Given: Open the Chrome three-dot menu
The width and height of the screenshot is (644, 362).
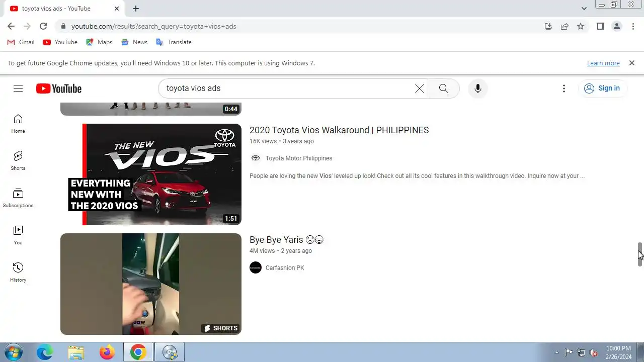Looking at the screenshot, I should pos(633,26).
